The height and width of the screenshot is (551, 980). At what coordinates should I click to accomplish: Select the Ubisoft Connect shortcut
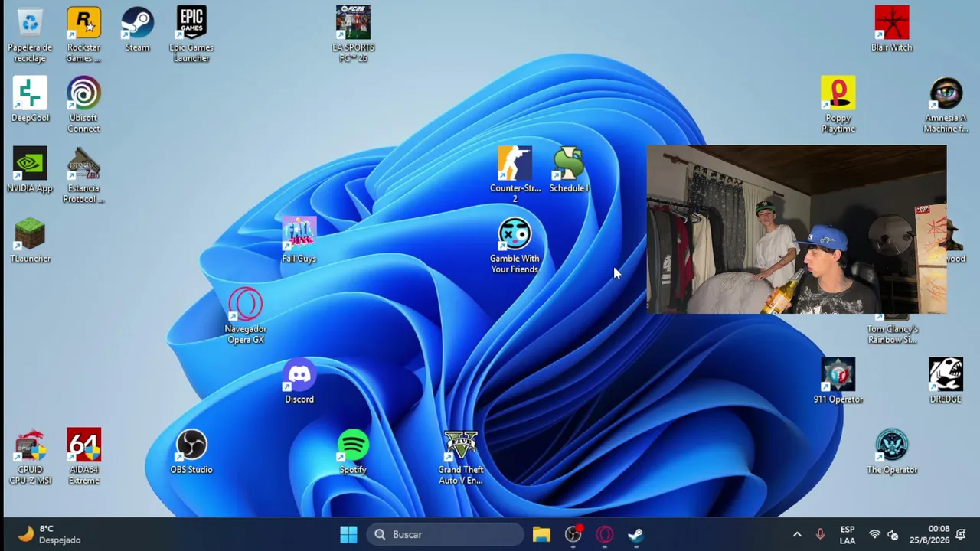83,106
